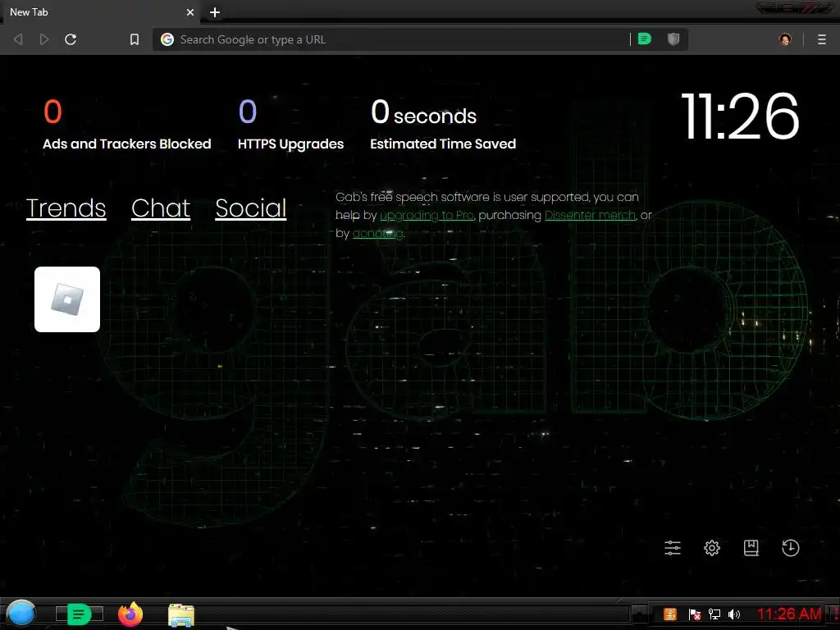Click the 11:26 AM taskbar clock
The height and width of the screenshot is (630, 840).
point(789,614)
